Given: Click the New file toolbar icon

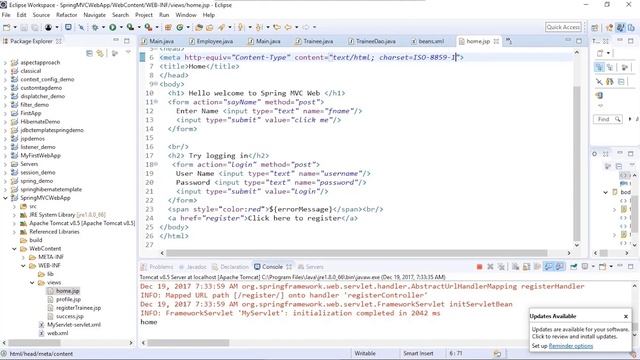Looking at the screenshot, I should 7,27.
